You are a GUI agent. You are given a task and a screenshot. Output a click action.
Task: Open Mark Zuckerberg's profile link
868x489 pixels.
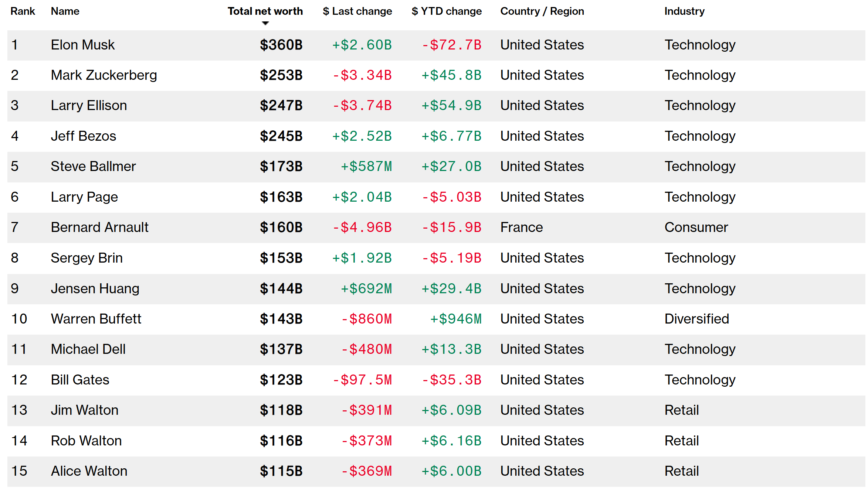coord(104,75)
